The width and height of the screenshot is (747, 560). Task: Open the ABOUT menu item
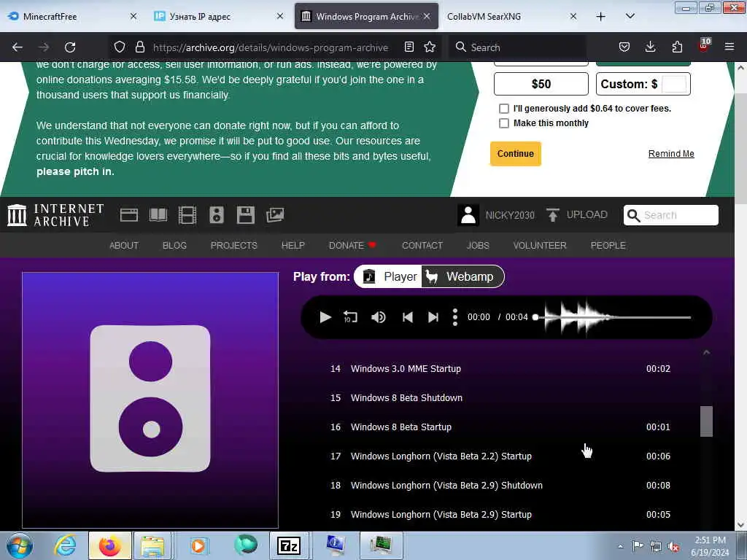124,245
